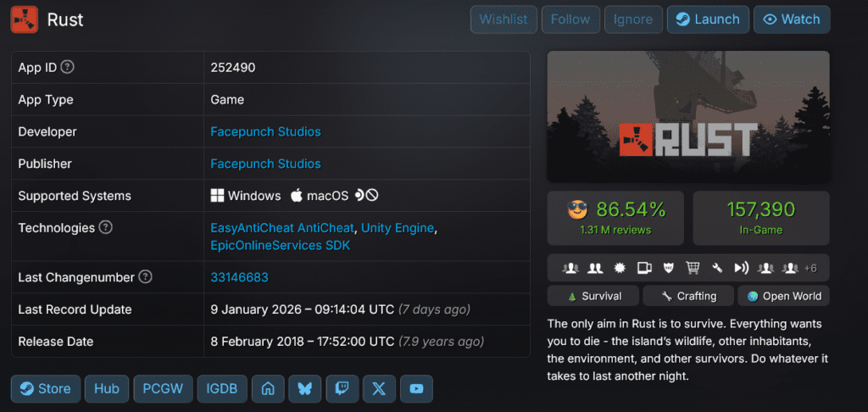Image resolution: width=868 pixels, height=412 pixels.
Task: Open the Technologies help question mark
Action: 105,227
